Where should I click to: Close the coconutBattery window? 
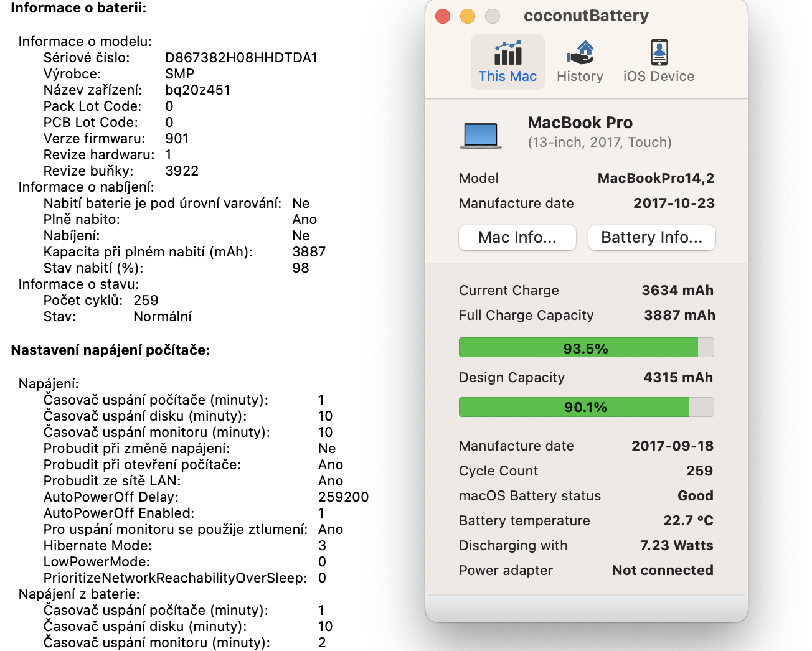443,16
